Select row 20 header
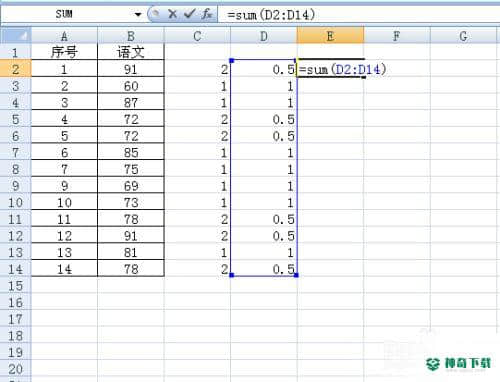This screenshot has width=500, height=382. pyautogui.click(x=16, y=369)
